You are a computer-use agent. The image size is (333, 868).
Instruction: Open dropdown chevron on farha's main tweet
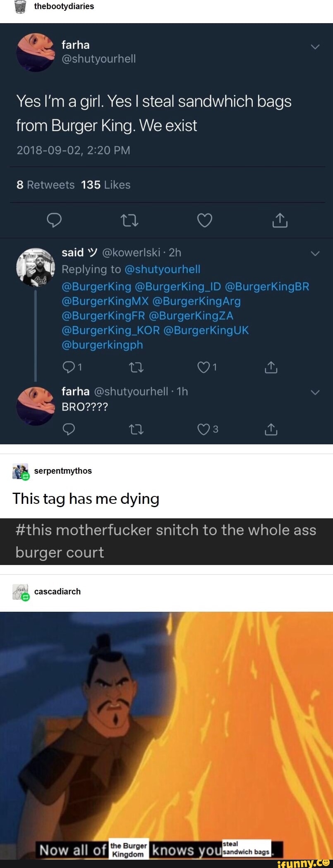point(315,47)
